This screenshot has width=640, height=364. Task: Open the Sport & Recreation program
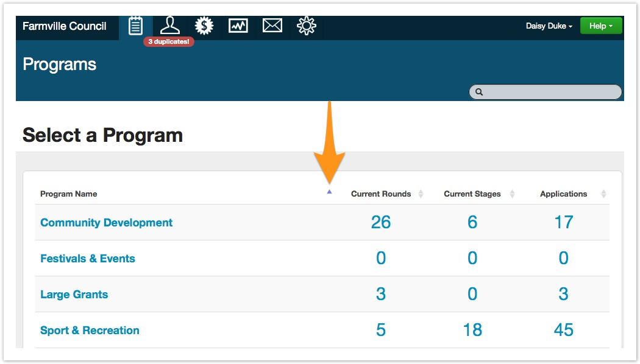[90, 331]
